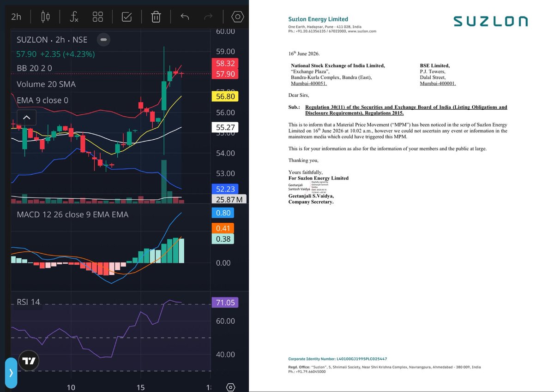
Task: Click the BSE Limited addressee heading
Action: point(434,66)
